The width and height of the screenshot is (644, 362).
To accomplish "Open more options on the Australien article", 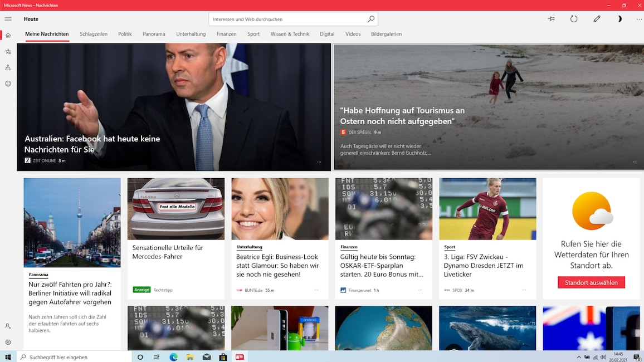I will pyautogui.click(x=319, y=162).
